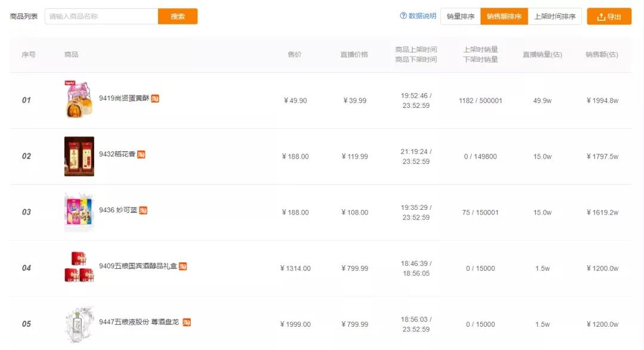This screenshot has height=350, width=644.
Task: Open the 9409五粮国宾酒醇品礼盒 product name link
Action: coord(138,266)
